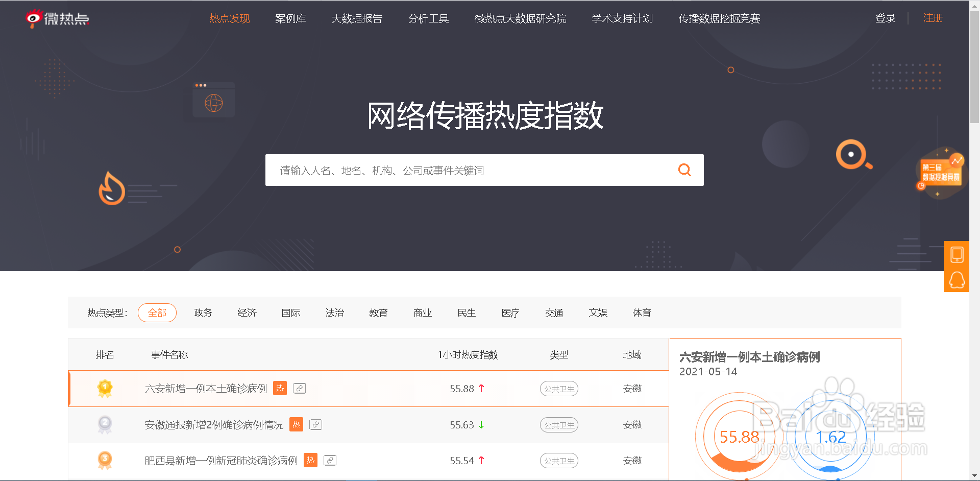
Task: Filter hotspots by 民生
Action: [x=467, y=313]
